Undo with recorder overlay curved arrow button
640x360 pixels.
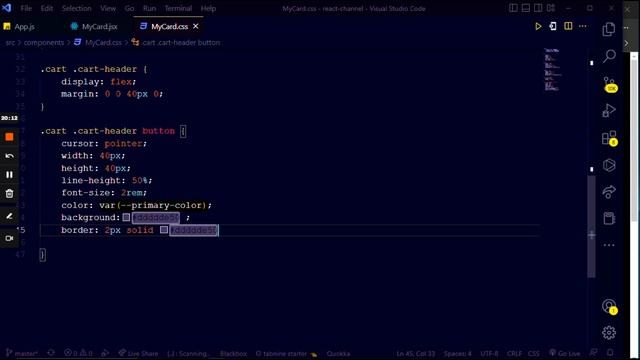click(x=9, y=156)
